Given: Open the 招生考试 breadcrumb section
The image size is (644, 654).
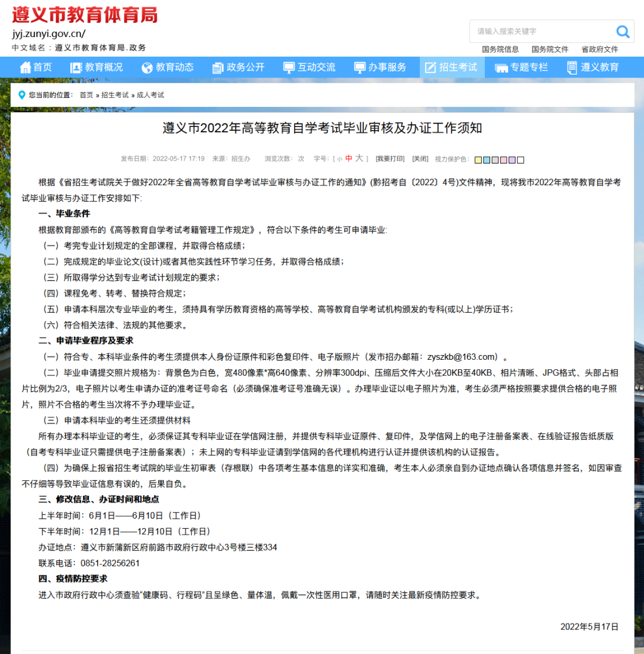Looking at the screenshot, I should [115, 94].
